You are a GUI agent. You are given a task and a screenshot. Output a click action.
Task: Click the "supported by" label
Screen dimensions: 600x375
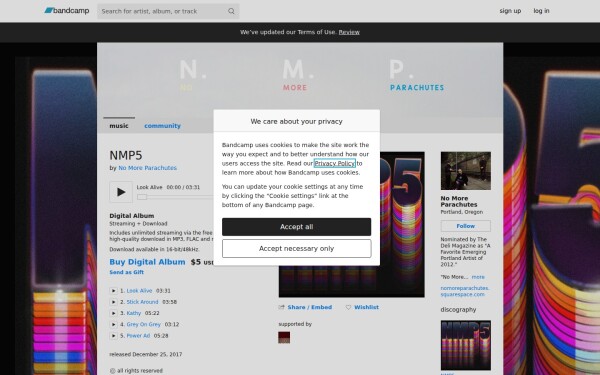pyautogui.click(x=295, y=324)
